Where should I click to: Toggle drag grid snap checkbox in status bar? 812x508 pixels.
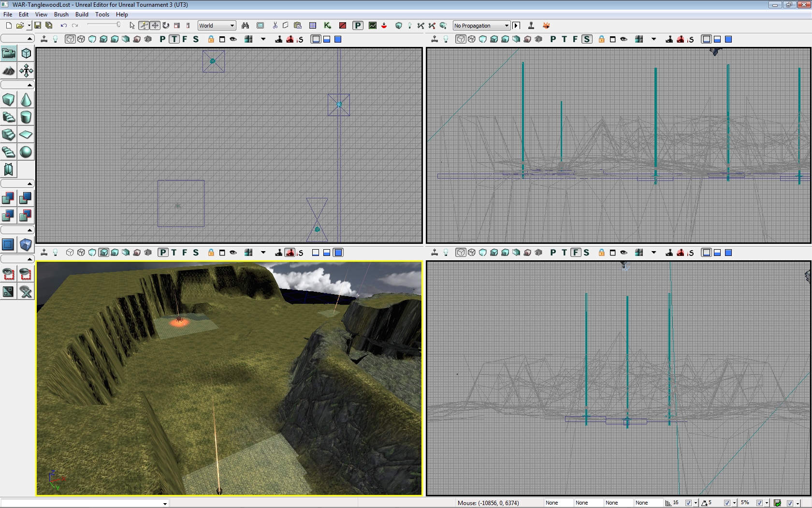[x=689, y=503]
